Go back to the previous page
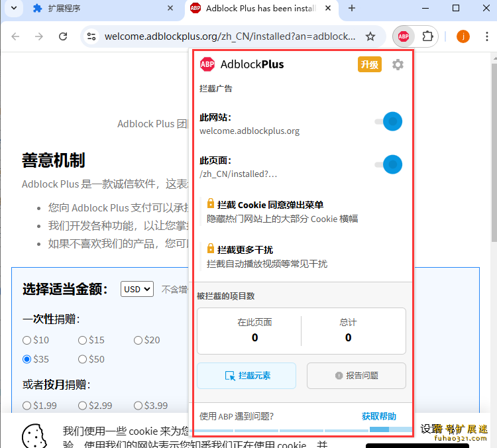The width and height of the screenshot is (497, 448). (15, 36)
